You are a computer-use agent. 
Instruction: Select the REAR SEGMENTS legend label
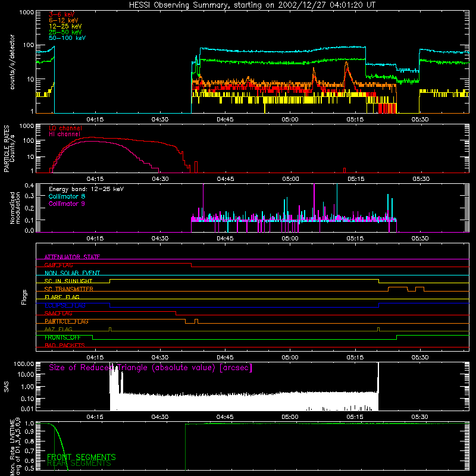click(79, 464)
